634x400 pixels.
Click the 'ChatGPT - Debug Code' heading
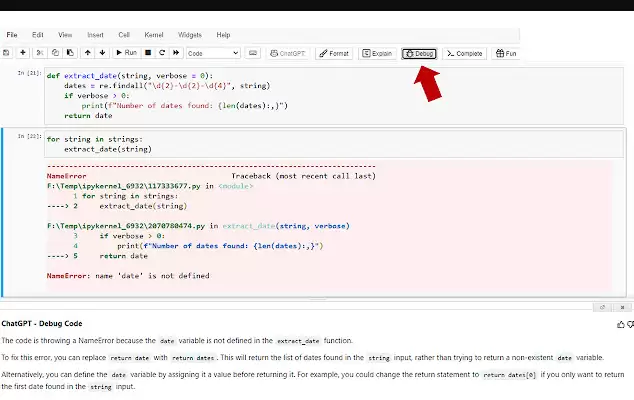pyautogui.click(x=42, y=324)
